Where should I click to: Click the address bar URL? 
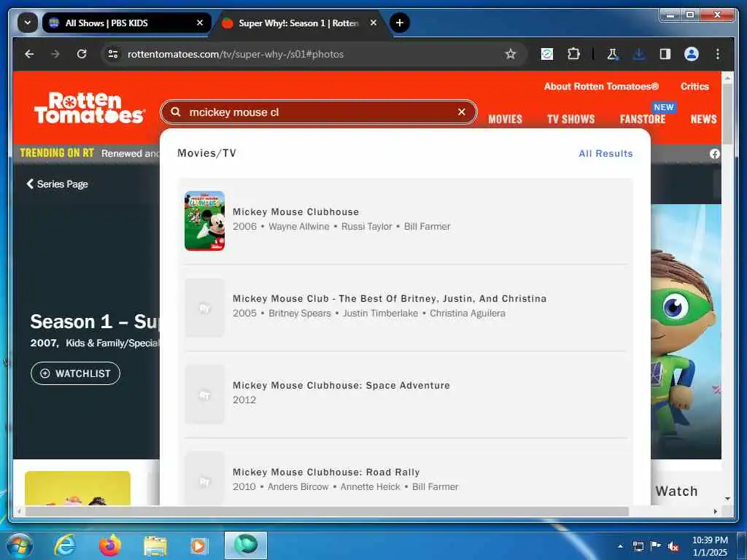(x=236, y=54)
